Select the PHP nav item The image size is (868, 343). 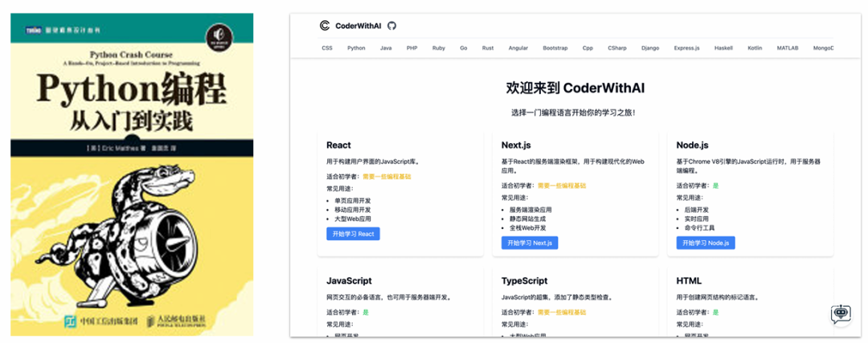(x=411, y=48)
